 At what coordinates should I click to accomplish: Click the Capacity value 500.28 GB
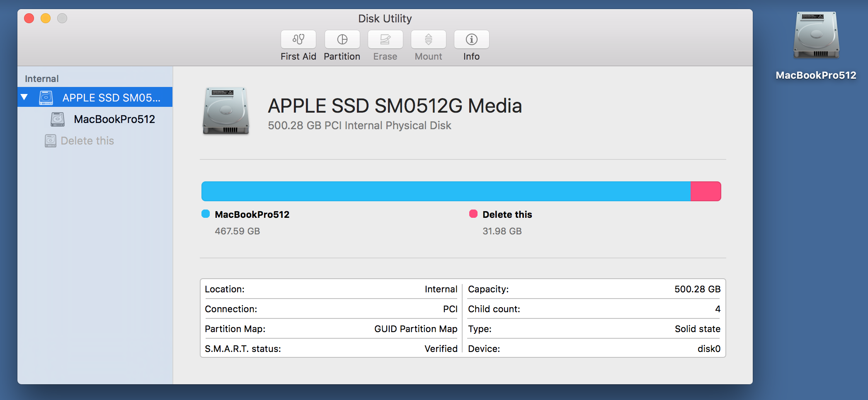click(697, 289)
